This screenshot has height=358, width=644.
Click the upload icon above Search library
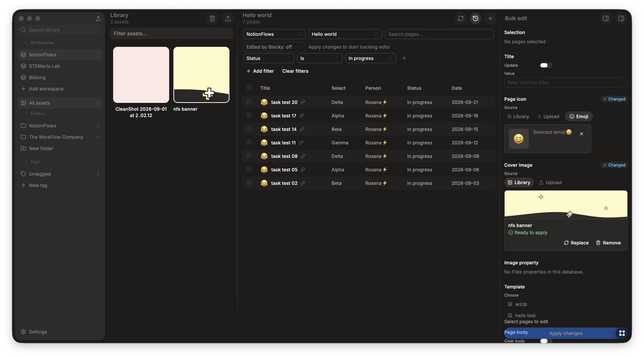[98, 18]
